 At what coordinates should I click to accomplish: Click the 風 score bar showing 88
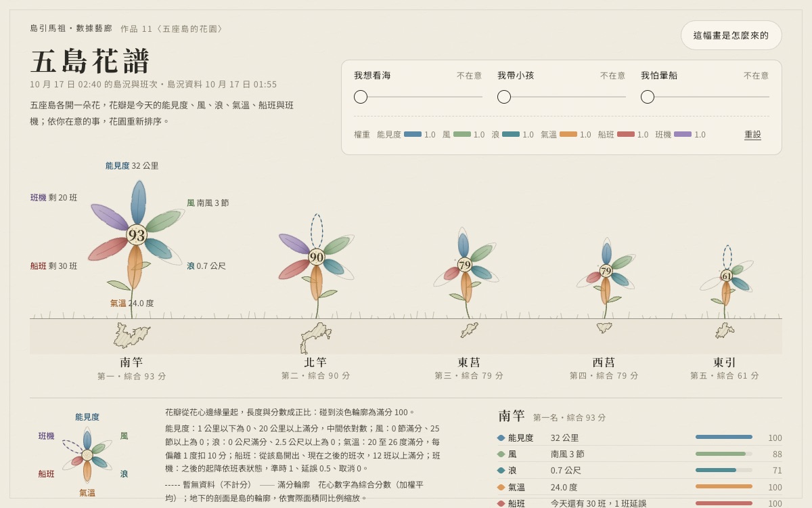point(724,454)
